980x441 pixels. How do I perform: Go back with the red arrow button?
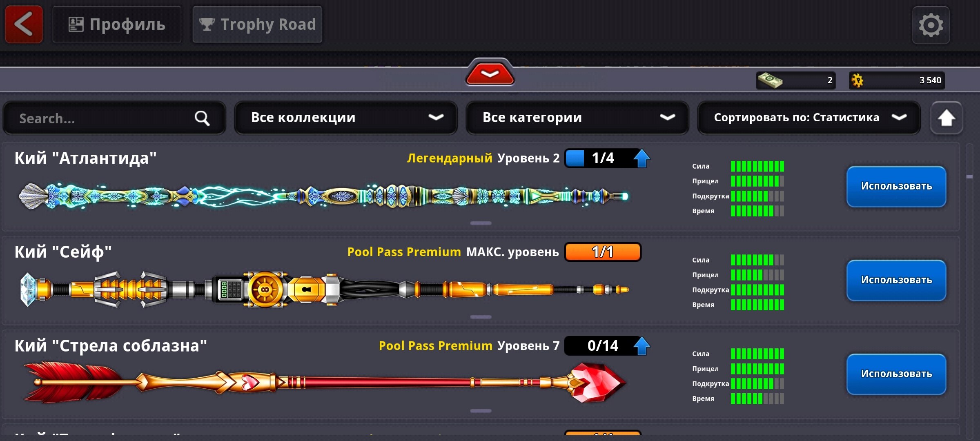(24, 24)
